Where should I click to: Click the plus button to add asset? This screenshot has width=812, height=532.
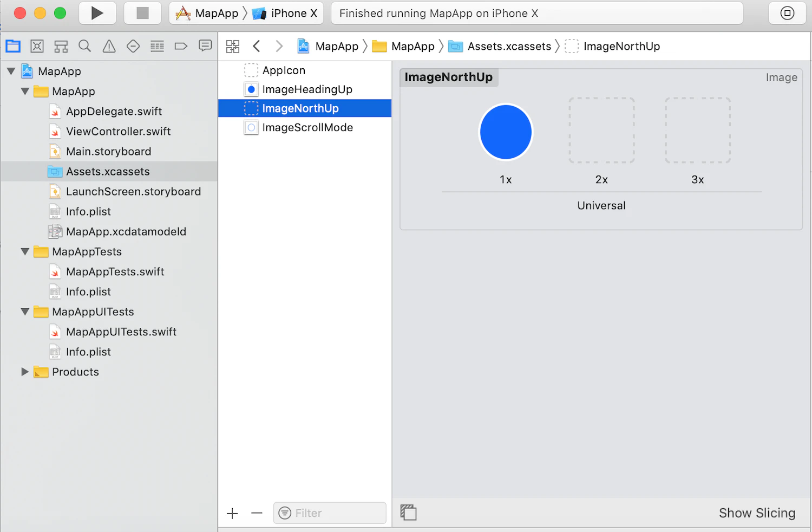[x=232, y=513]
